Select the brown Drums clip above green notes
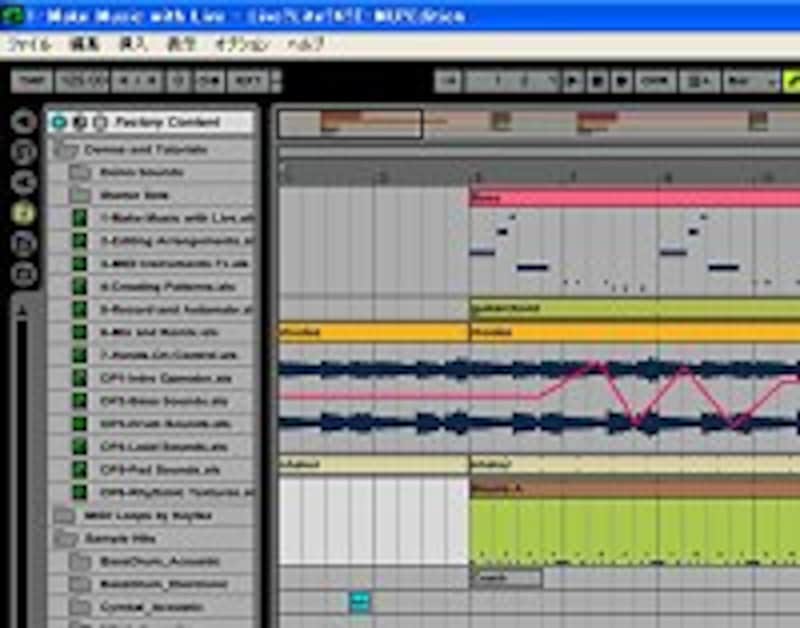This screenshot has width=800, height=628. [634, 489]
